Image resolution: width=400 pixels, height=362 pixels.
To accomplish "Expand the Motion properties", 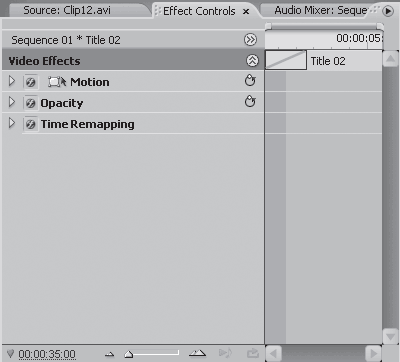I will 12,81.
